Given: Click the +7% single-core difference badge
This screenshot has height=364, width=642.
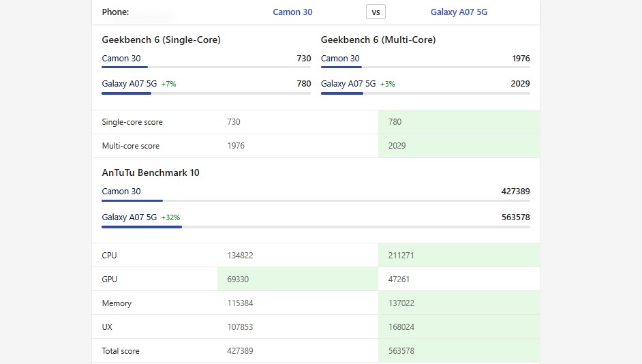Looking at the screenshot, I should [168, 84].
